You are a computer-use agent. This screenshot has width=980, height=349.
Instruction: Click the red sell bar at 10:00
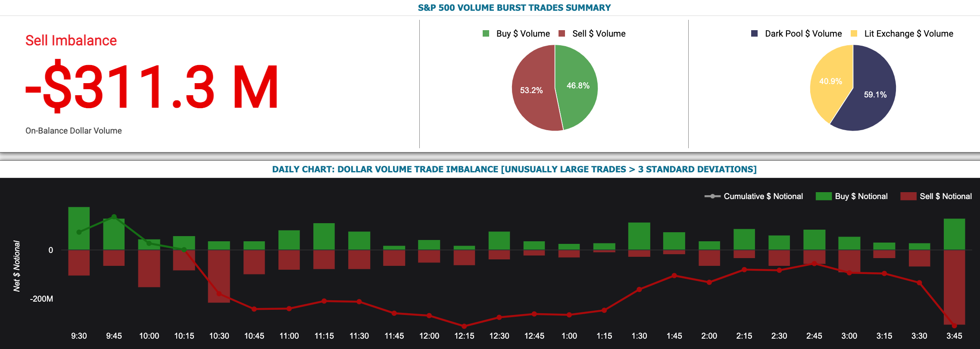(x=149, y=268)
